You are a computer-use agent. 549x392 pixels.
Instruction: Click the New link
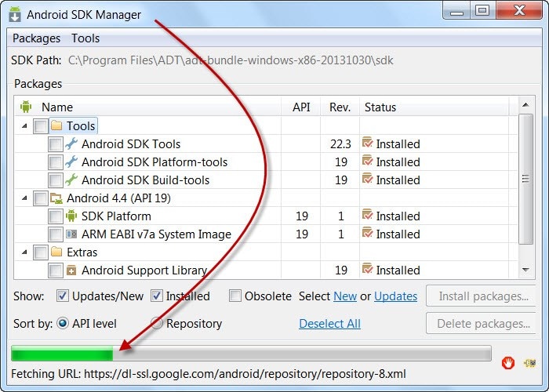tap(345, 296)
